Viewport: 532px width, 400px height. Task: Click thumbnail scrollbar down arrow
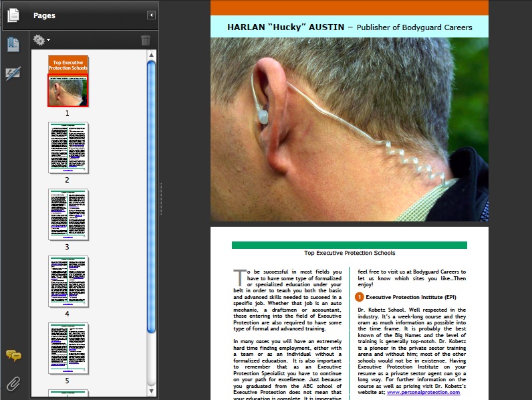[x=151, y=391]
